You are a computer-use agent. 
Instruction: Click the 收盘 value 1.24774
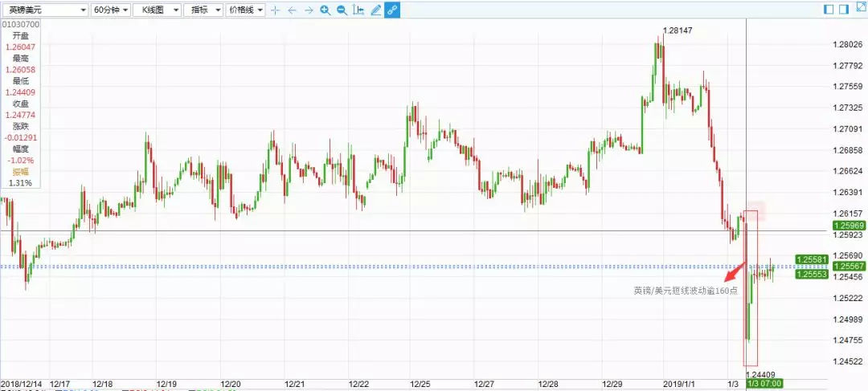point(20,115)
